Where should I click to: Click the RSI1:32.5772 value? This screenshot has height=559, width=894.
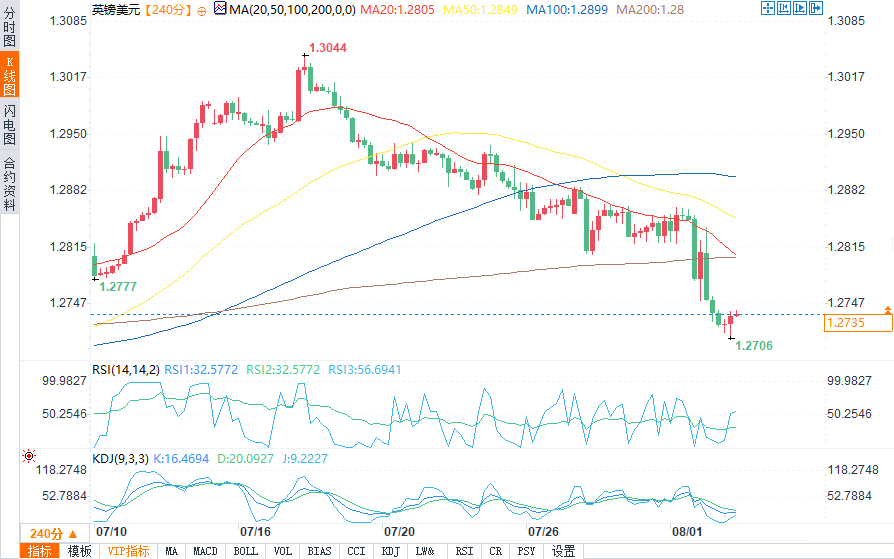tap(201, 370)
